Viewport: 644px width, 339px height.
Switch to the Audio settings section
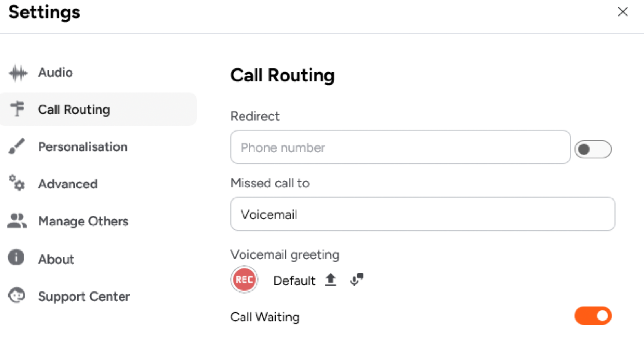click(55, 73)
